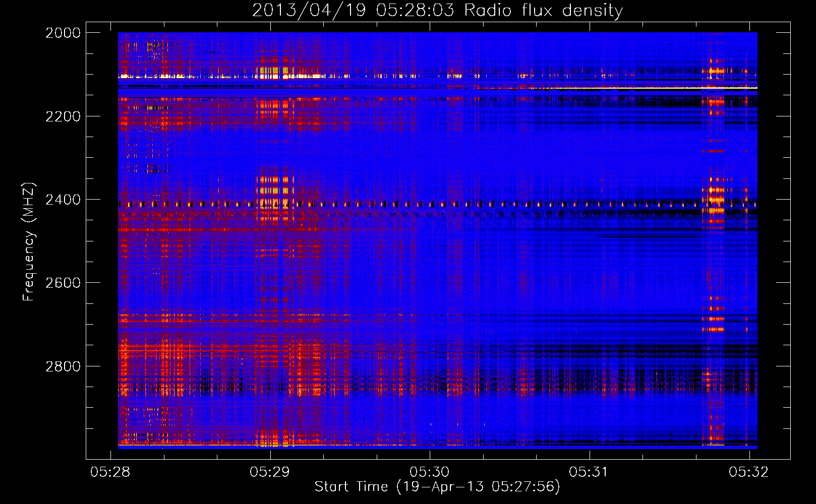The image size is (816, 504).
Task: Click the 'Frequency (MHZ)' axis title
Action: [x=29, y=242]
